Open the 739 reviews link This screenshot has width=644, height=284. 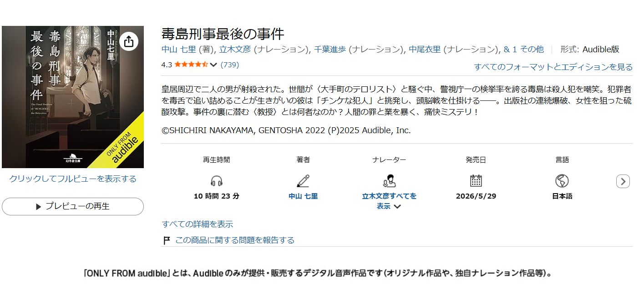click(230, 65)
